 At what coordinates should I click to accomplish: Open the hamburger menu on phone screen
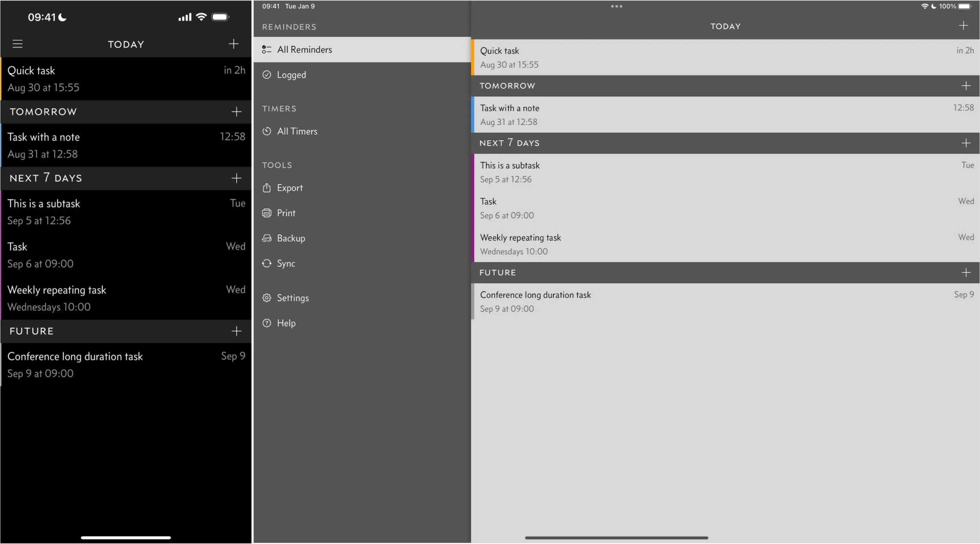17,44
